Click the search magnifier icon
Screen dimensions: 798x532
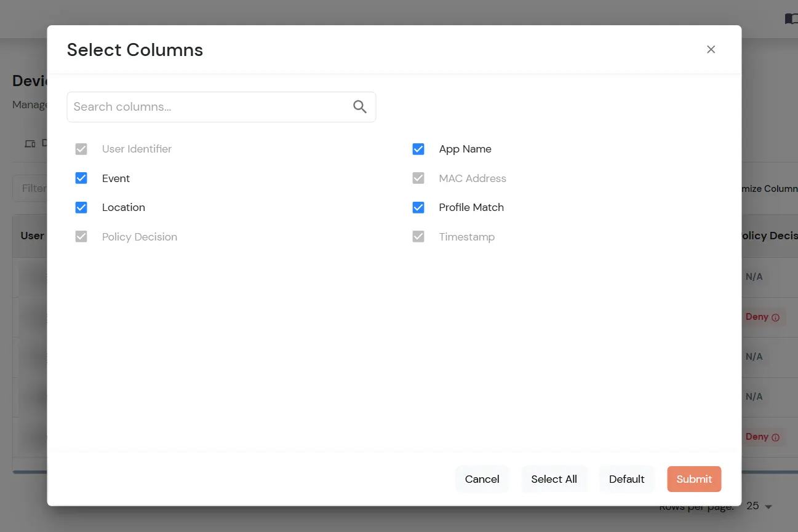360,107
